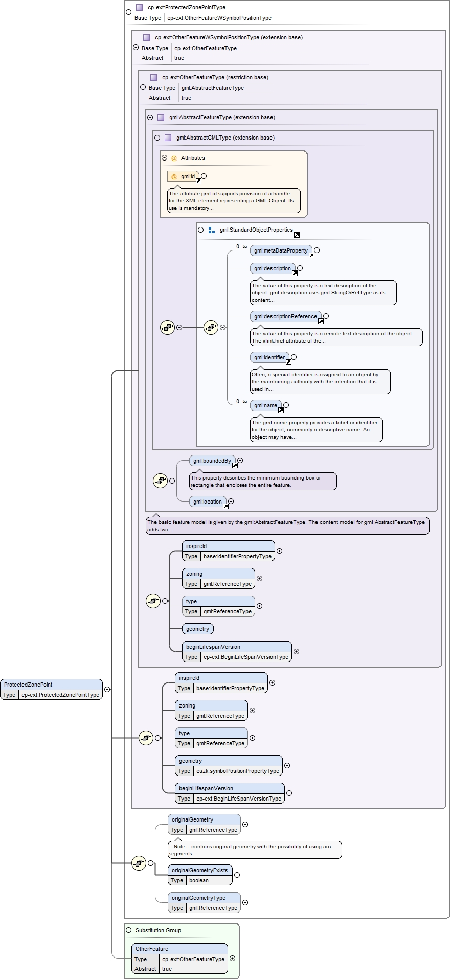This screenshot has height=980, width=451.
Task: Select the originalGeometry element
Action: pyautogui.click(x=204, y=825)
